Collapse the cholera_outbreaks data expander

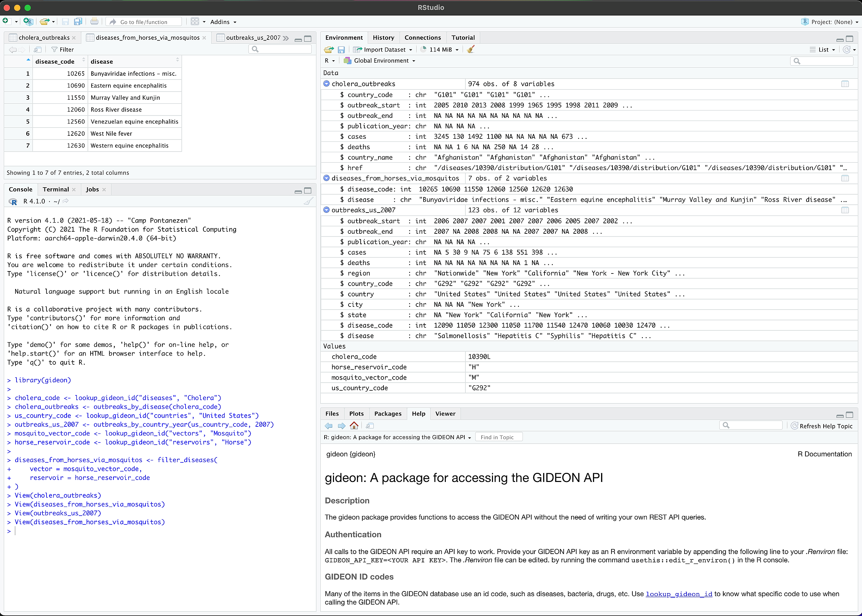tap(326, 84)
